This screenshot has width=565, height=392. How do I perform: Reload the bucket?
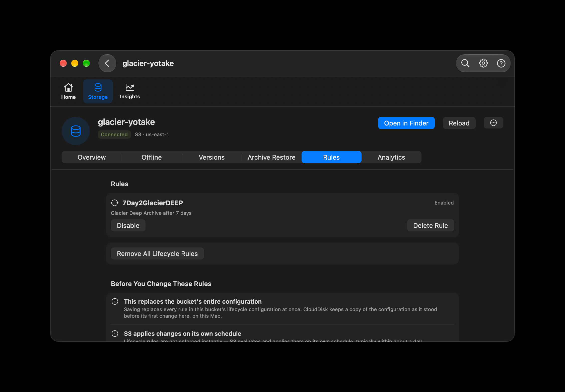459,123
